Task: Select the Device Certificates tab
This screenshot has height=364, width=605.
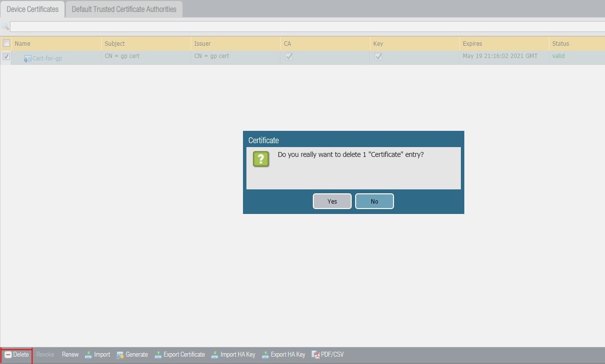Action: point(32,9)
